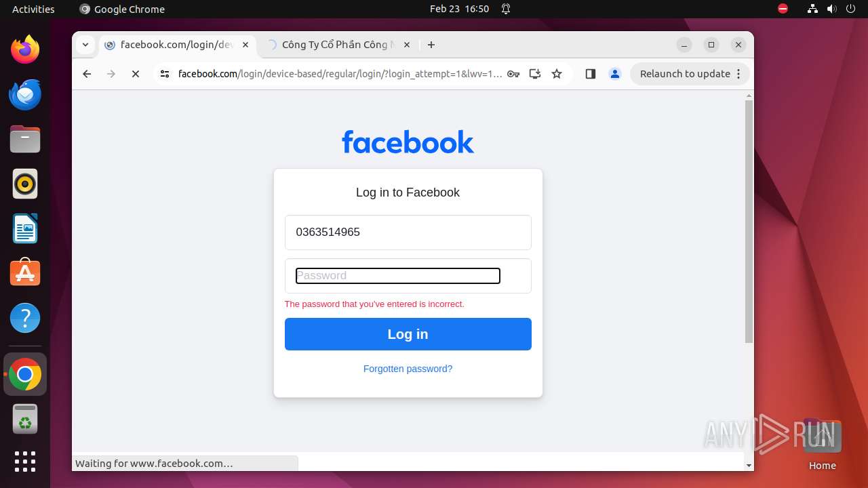Select the Google Chrome dock icon

25,374
